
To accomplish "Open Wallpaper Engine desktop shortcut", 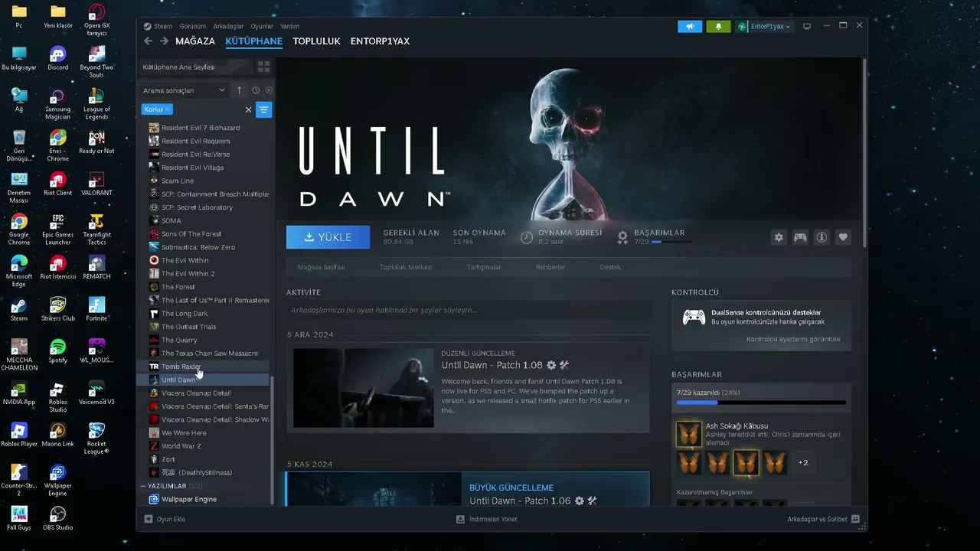I will click(57, 480).
